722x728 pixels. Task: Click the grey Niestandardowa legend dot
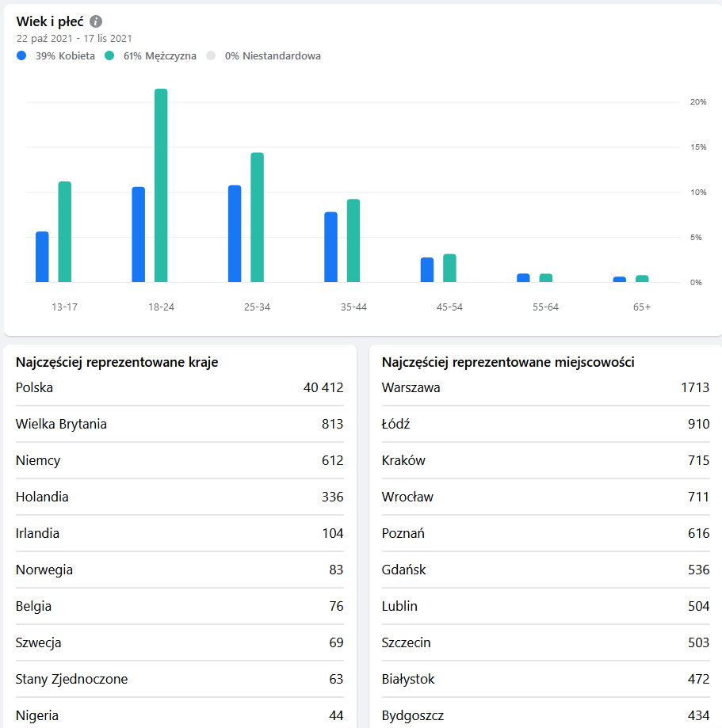click(211, 56)
